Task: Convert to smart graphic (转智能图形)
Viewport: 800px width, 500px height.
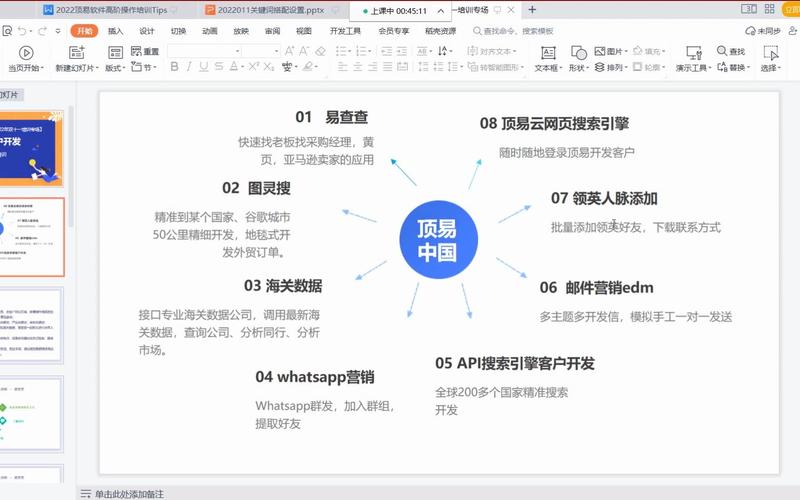Action: coord(495,67)
